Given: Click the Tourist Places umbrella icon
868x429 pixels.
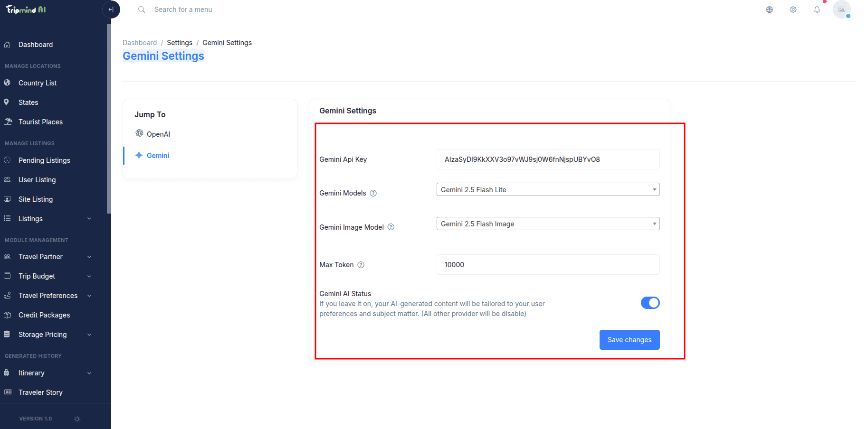Looking at the screenshot, I should [8, 121].
